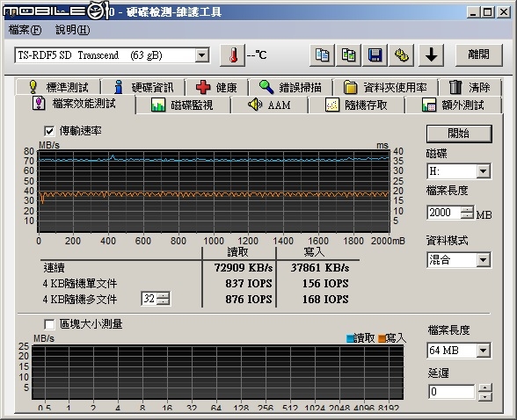
Task: Click the floppy disk save icon
Action: click(x=375, y=55)
